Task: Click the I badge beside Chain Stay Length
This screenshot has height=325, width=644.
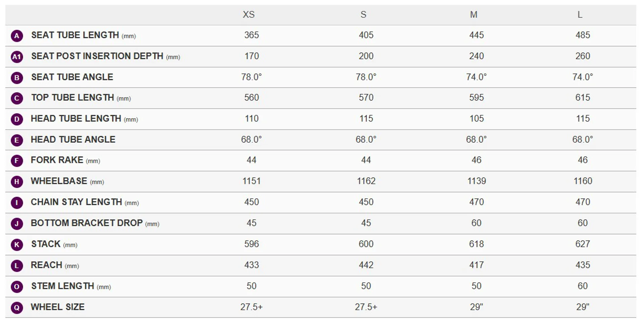Action: pyautogui.click(x=17, y=203)
